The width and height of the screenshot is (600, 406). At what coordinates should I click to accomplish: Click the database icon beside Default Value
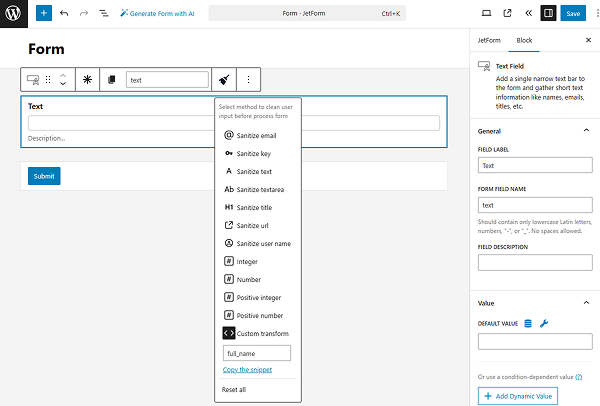528,322
